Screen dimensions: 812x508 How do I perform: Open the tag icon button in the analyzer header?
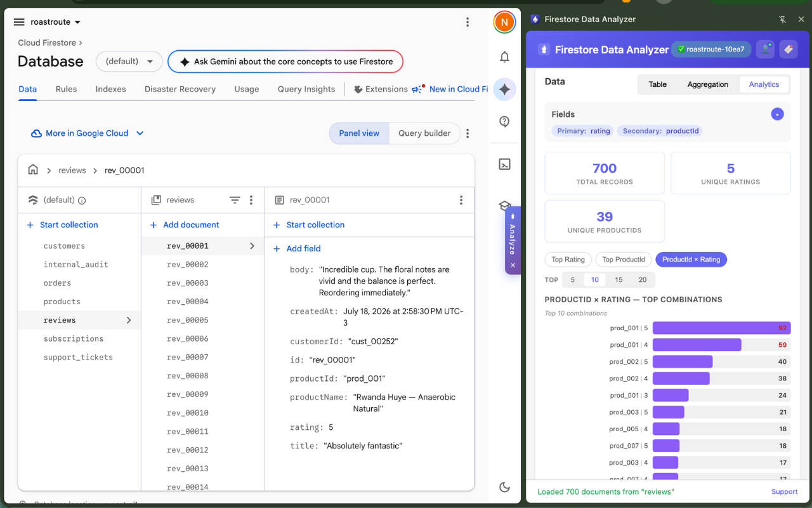(x=789, y=50)
